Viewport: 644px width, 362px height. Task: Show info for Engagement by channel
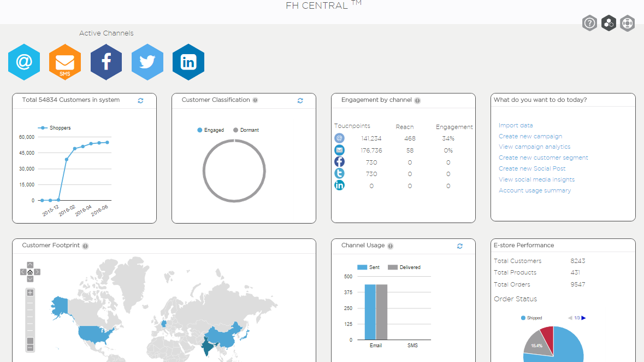(417, 101)
